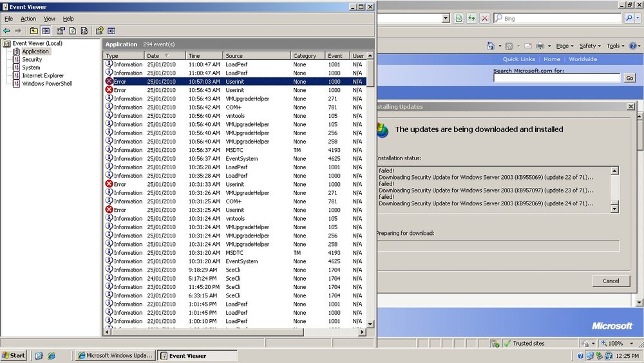
Task: Click the red Stop icon in Internet Explorer
Action: coord(485,18)
